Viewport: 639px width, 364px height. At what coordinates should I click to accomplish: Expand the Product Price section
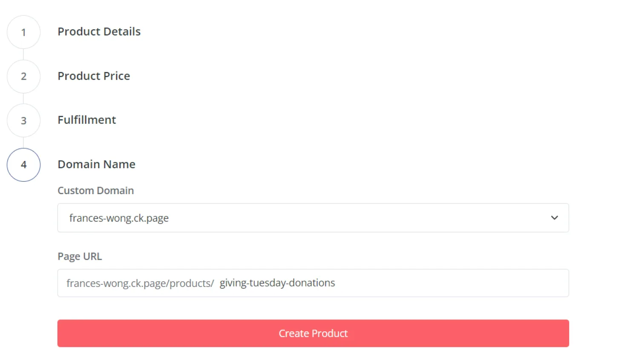click(x=94, y=76)
